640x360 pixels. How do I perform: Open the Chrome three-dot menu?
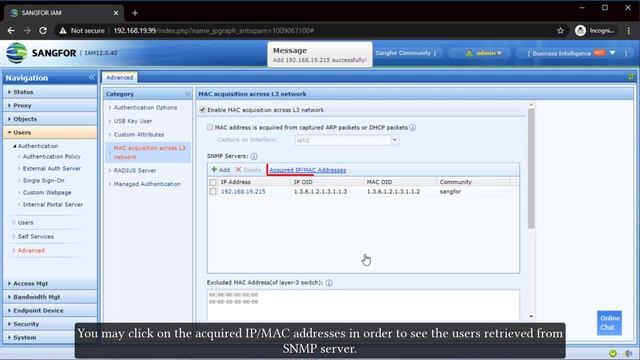pyautogui.click(x=629, y=31)
